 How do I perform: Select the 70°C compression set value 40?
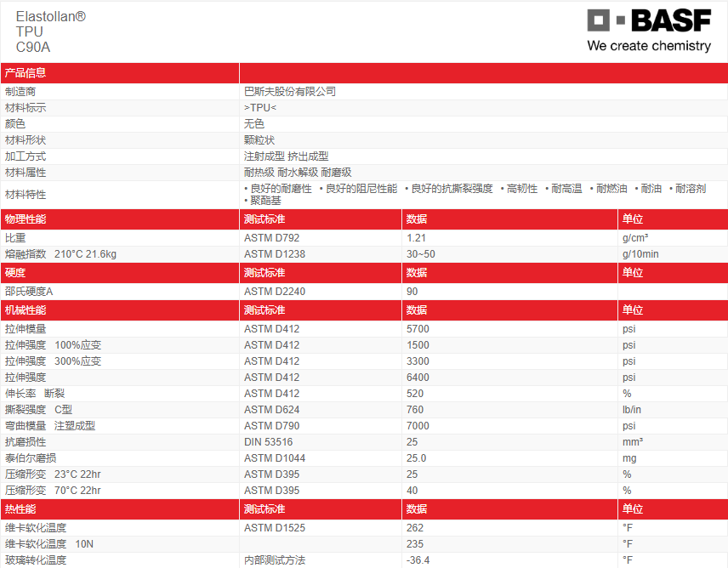coord(412,491)
